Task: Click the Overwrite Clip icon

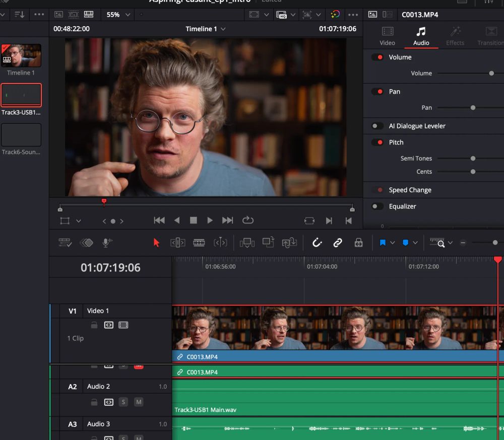Action: (x=268, y=242)
